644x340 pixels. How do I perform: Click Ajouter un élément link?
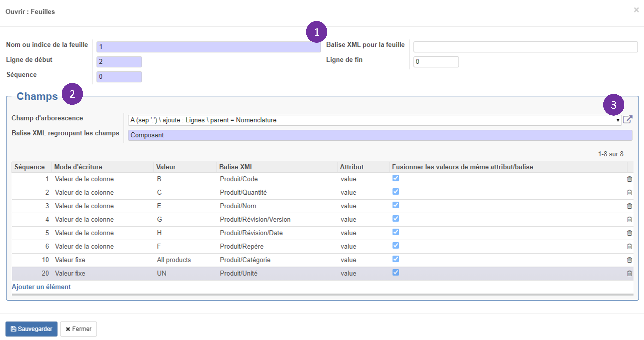point(41,287)
